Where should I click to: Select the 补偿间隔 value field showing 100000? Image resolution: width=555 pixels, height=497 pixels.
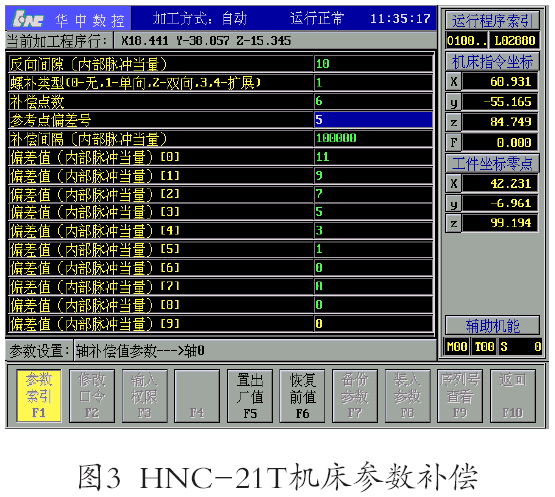[373, 138]
